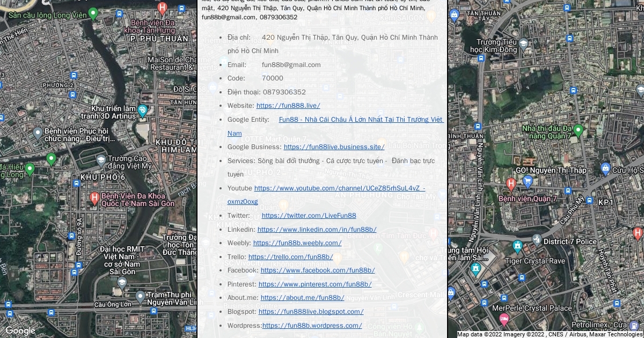Open the Facebook fun88b page link

click(x=318, y=270)
